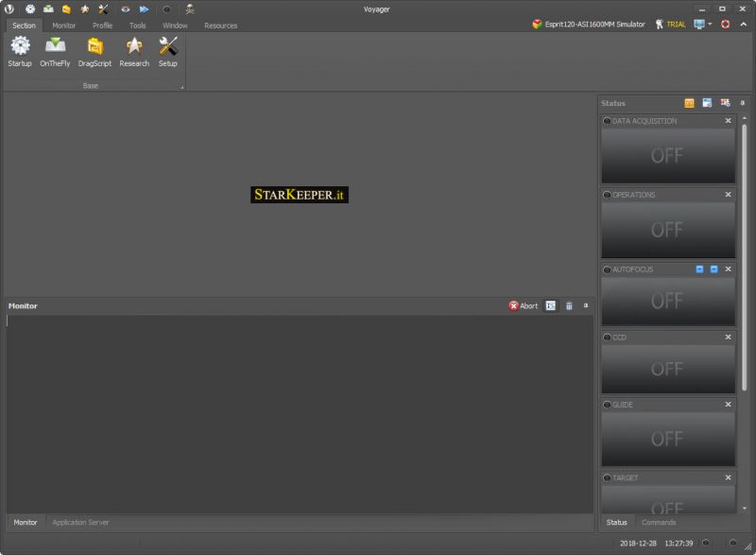This screenshot has height=555, width=756.
Task: Close the AUTOFOCUS widget
Action: point(728,269)
